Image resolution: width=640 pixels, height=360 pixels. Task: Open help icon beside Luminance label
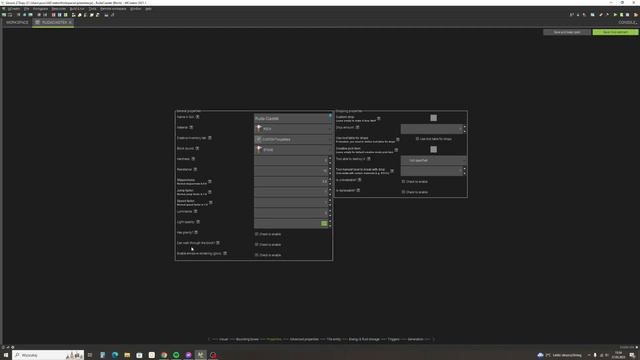click(196, 211)
